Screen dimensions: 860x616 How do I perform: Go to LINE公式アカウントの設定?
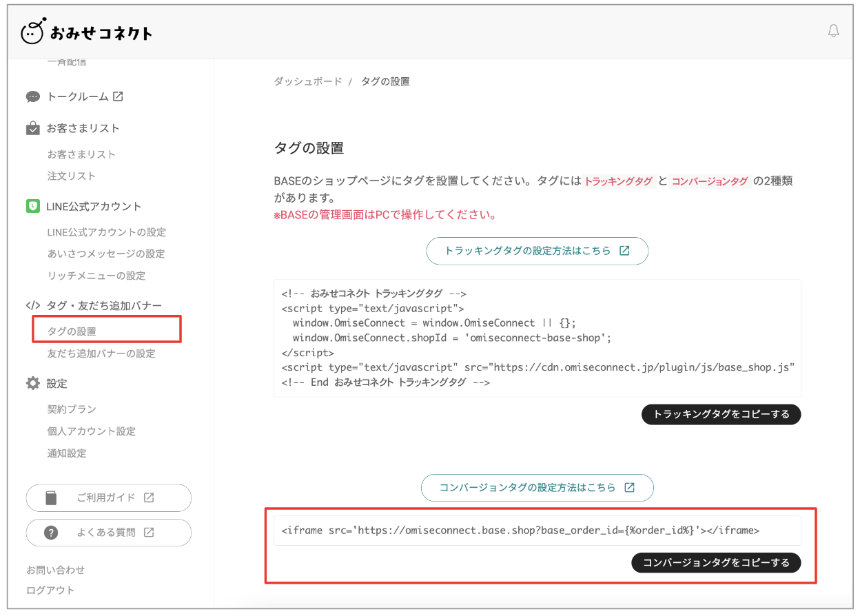pyautogui.click(x=107, y=232)
